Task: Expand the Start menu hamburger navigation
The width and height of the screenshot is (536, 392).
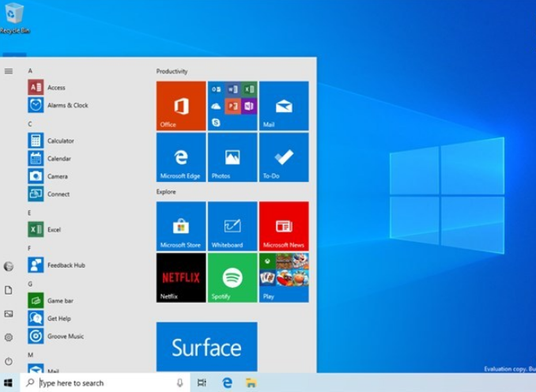Action: 9,71
